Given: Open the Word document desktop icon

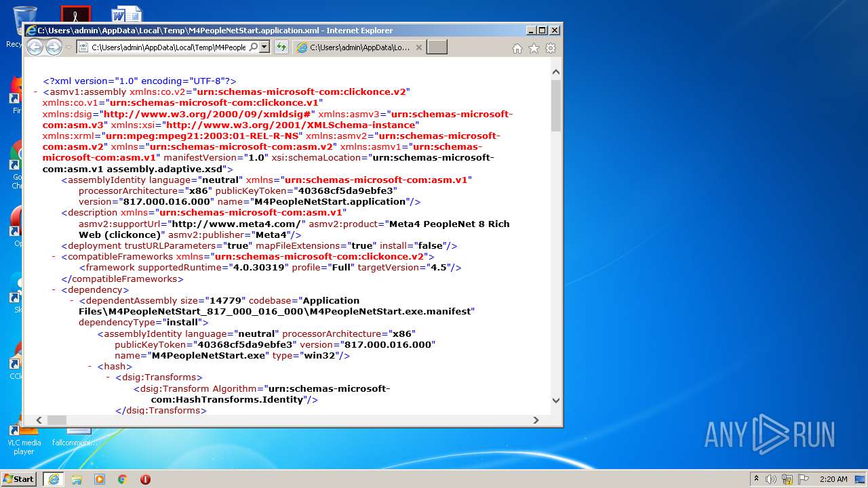Looking at the screenshot, I should (126, 15).
